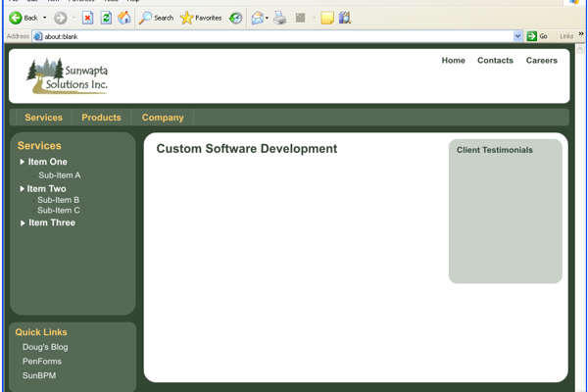Open the address bar dropdown arrow
Image resolution: width=588 pixels, height=392 pixels.
pyautogui.click(x=518, y=36)
